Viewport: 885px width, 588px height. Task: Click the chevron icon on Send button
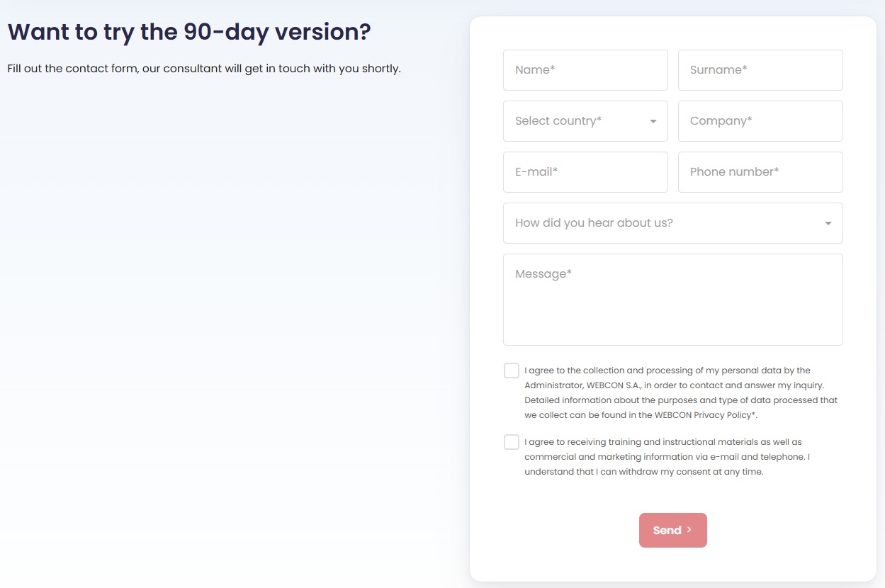coord(689,530)
